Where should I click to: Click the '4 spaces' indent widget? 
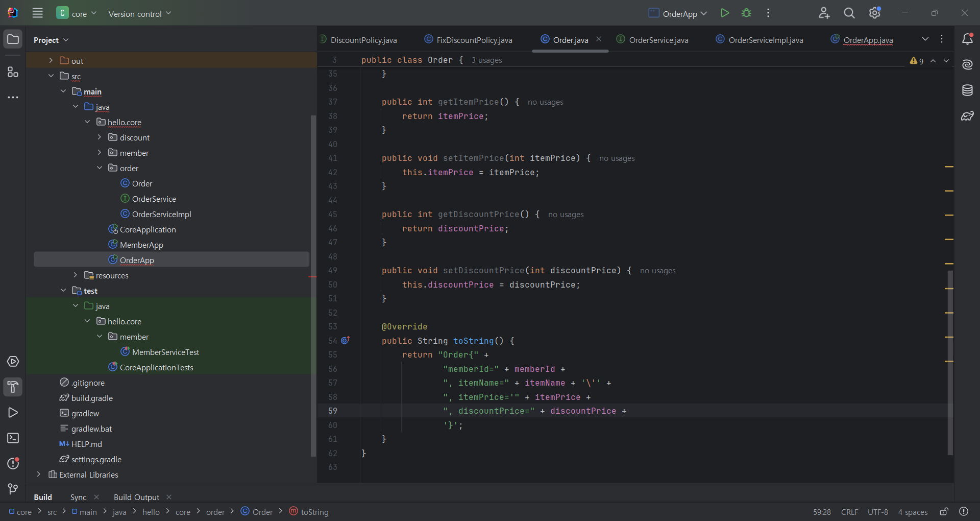(x=913, y=512)
